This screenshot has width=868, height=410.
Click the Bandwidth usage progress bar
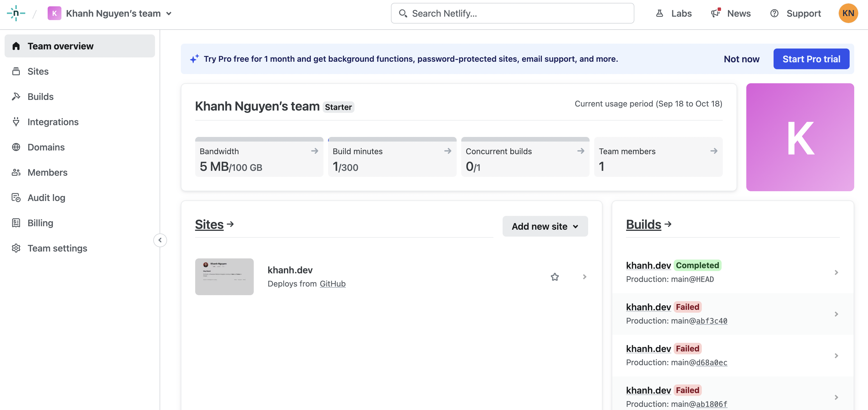(x=259, y=139)
